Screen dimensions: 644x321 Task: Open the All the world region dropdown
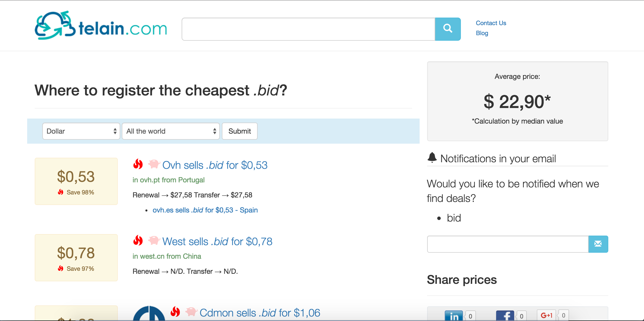click(171, 131)
